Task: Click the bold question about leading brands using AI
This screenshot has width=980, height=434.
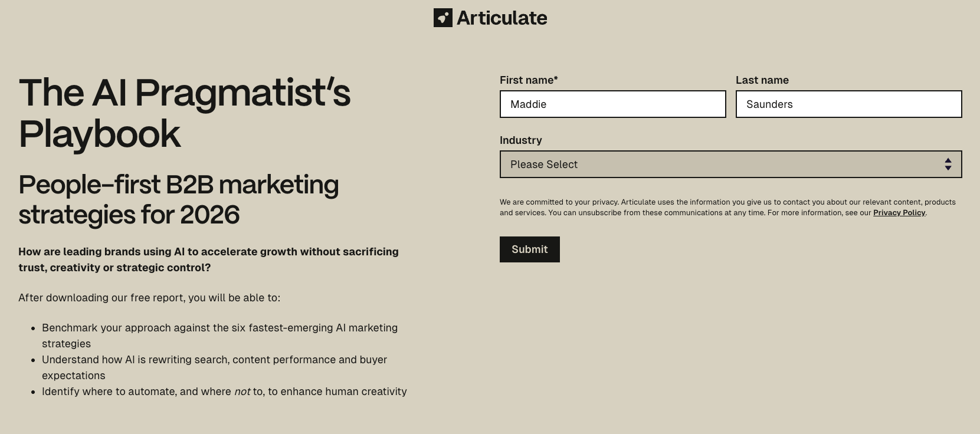Action: pos(208,259)
